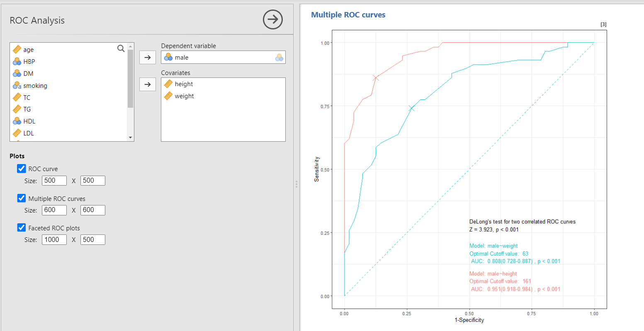The width and height of the screenshot is (644, 331).
Task: Click nominal icon beside the HBP variable
Action: pyautogui.click(x=17, y=61)
